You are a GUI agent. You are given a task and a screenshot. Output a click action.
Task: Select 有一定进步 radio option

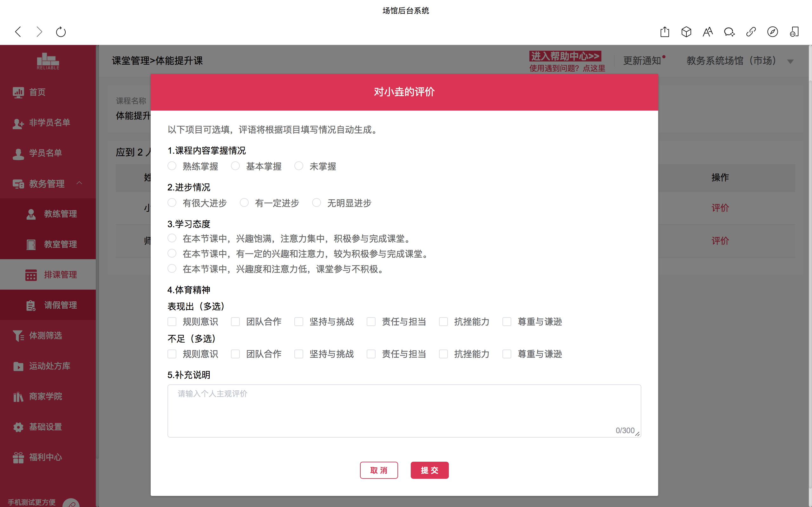[244, 202]
